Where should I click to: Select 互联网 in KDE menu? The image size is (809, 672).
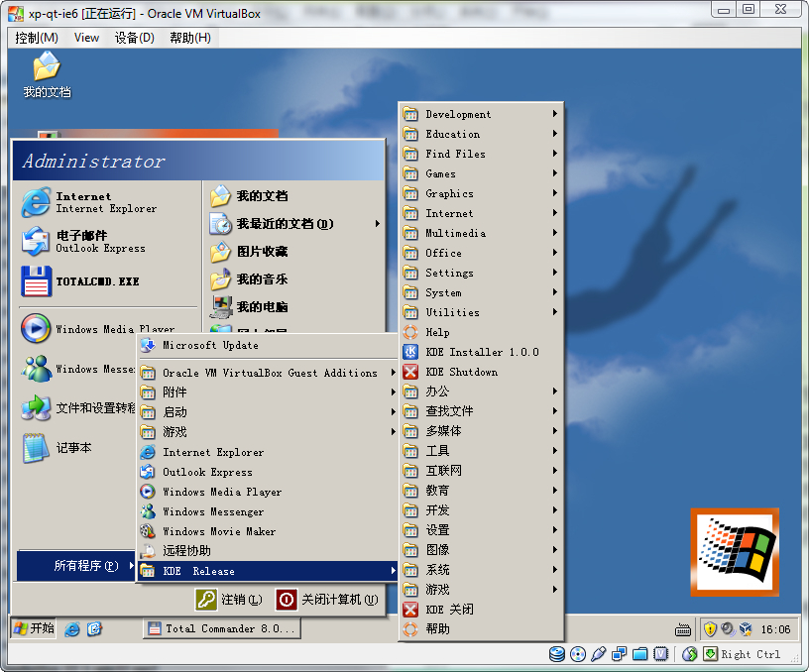(481, 471)
